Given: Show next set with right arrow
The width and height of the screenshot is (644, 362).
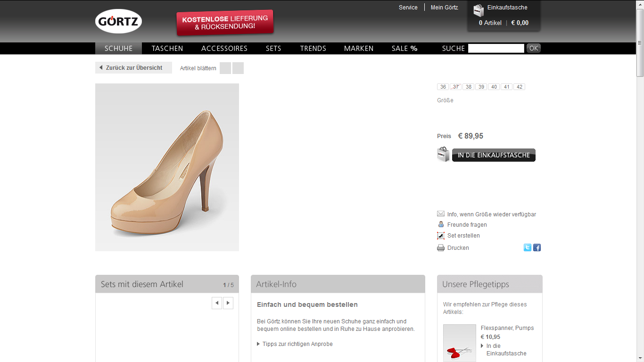Looking at the screenshot, I should click(x=228, y=303).
